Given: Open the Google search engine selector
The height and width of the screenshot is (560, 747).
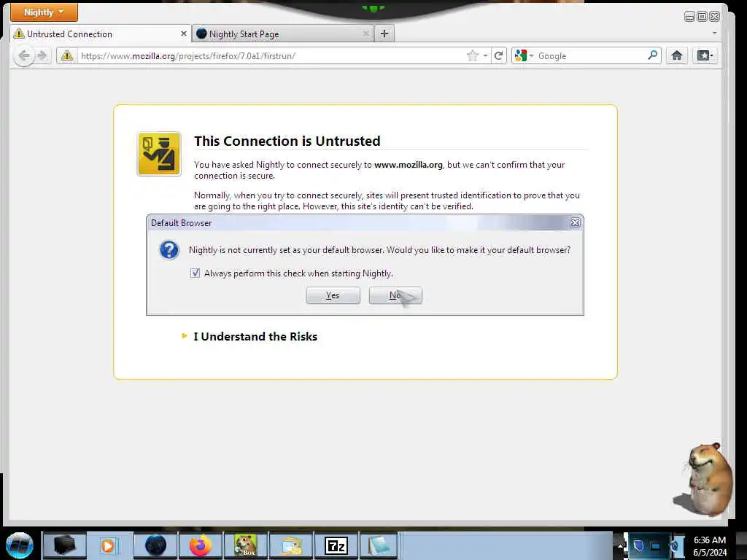Looking at the screenshot, I should [524, 55].
